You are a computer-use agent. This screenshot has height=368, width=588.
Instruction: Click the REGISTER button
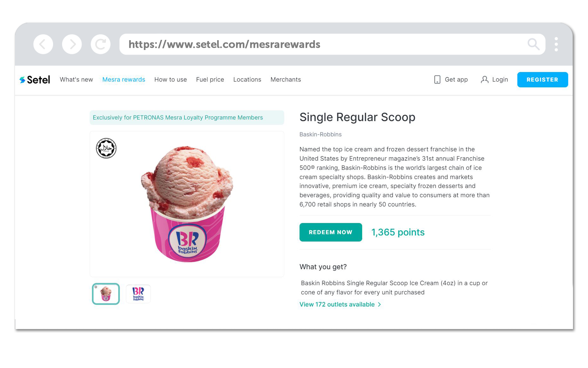(542, 80)
